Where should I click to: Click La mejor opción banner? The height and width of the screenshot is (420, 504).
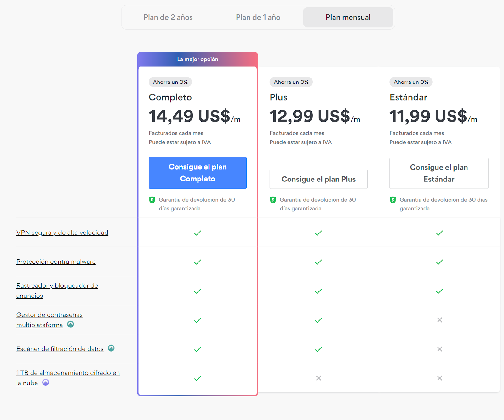click(x=198, y=59)
